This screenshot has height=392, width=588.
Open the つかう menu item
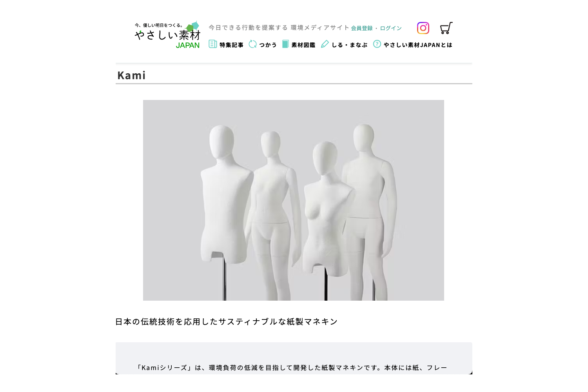click(x=268, y=45)
